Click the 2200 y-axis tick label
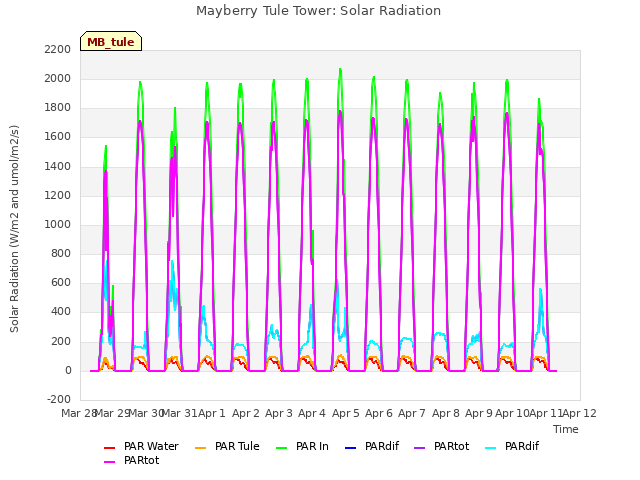 pos(58,49)
